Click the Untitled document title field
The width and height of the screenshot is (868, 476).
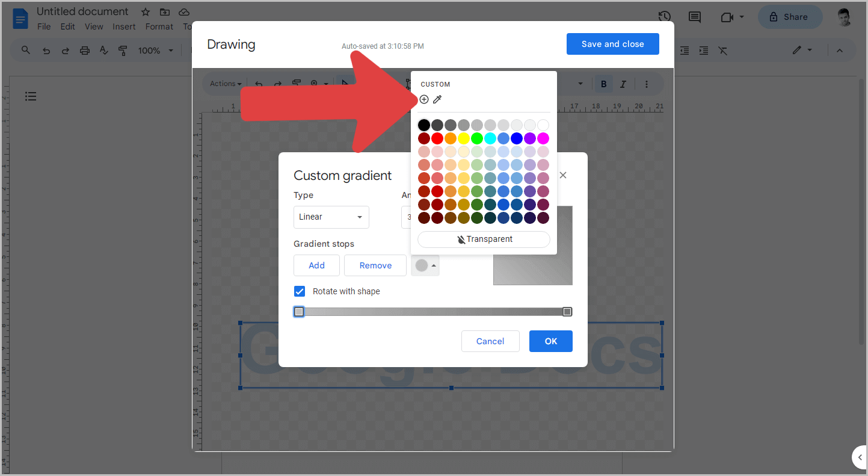click(x=82, y=11)
